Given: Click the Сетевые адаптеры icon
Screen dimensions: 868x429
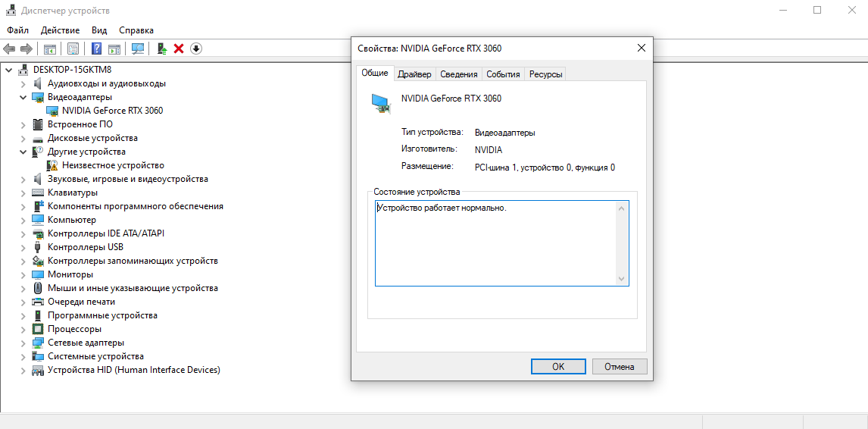Looking at the screenshot, I should click(38, 343).
